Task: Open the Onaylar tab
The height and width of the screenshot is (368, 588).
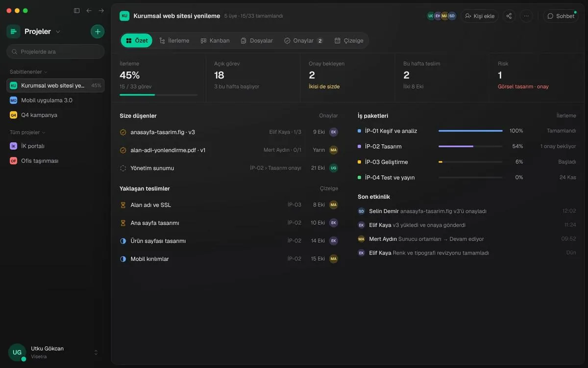Action: coord(303,41)
